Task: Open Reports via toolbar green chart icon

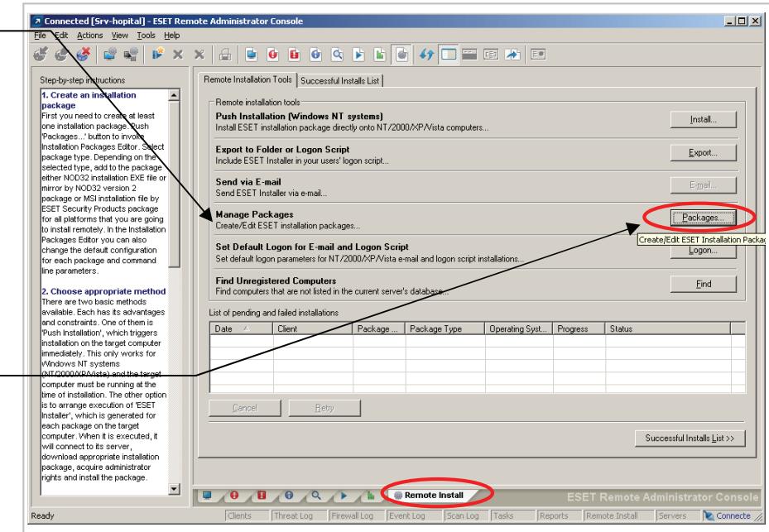Action: click(380, 55)
